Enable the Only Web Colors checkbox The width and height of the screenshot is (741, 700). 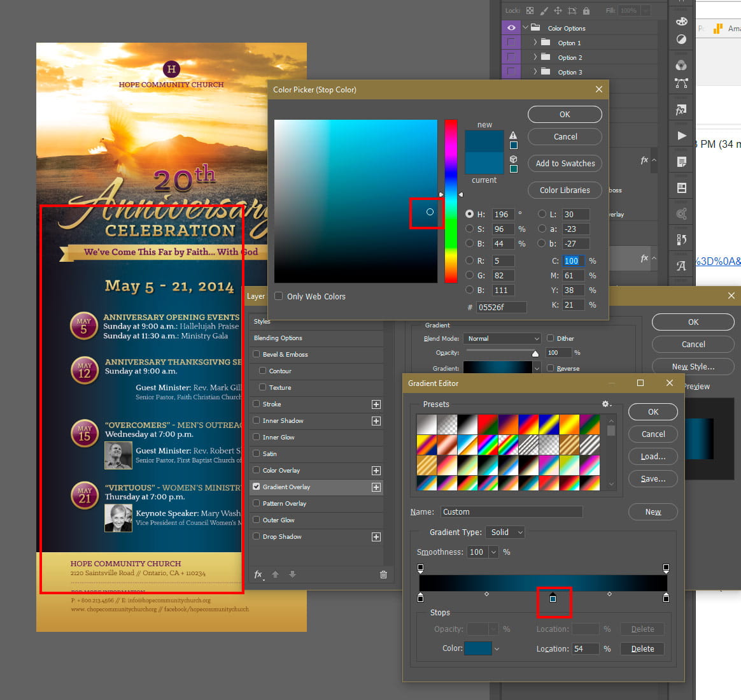(279, 296)
